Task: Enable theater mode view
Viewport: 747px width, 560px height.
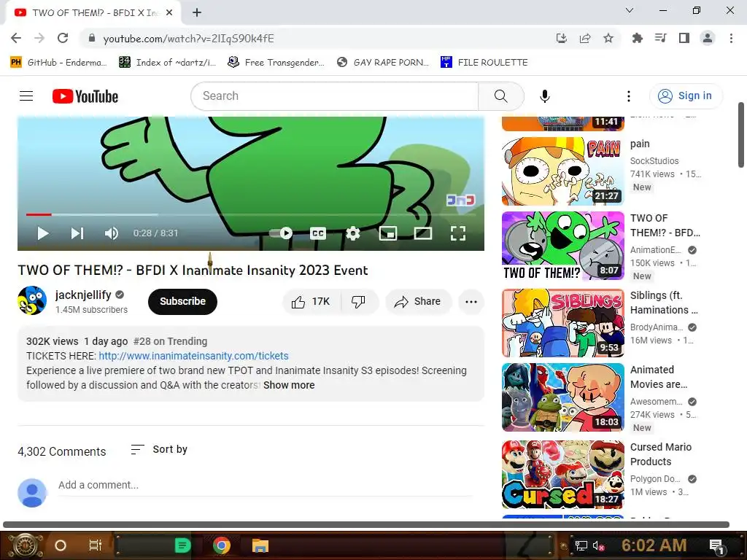Action: [423, 233]
